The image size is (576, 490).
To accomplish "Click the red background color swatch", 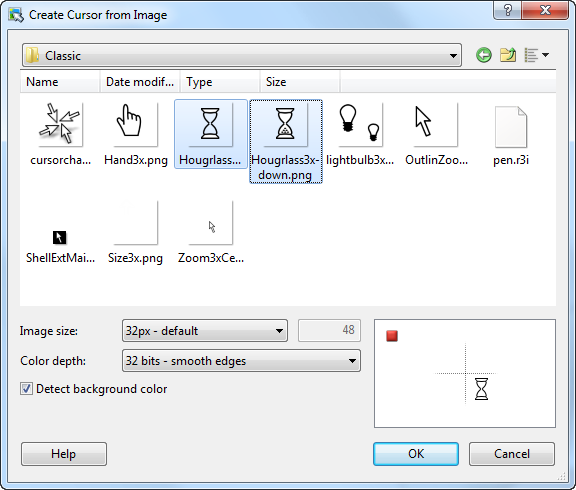I will tap(392, 336).
